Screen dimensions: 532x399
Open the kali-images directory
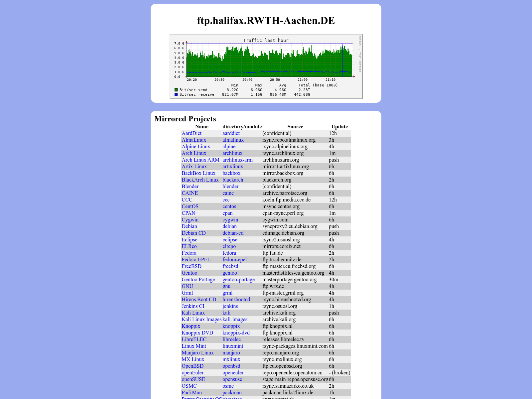tap(235, 320)
